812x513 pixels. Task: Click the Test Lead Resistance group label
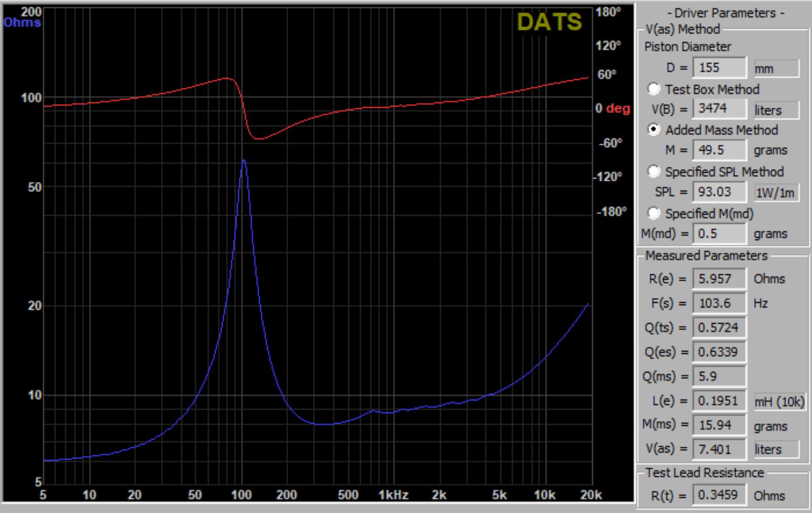tap(704, 473)
